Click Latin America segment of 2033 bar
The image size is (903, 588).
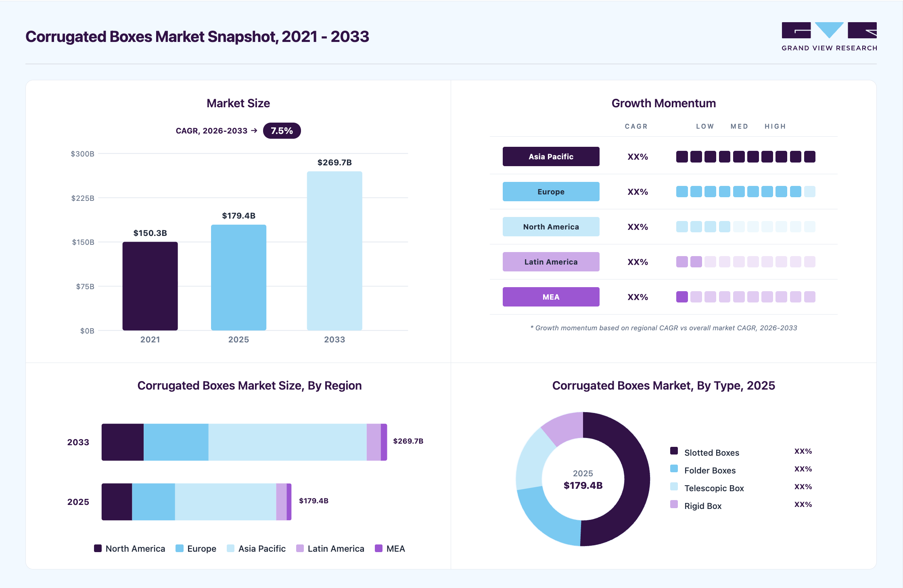374,442
